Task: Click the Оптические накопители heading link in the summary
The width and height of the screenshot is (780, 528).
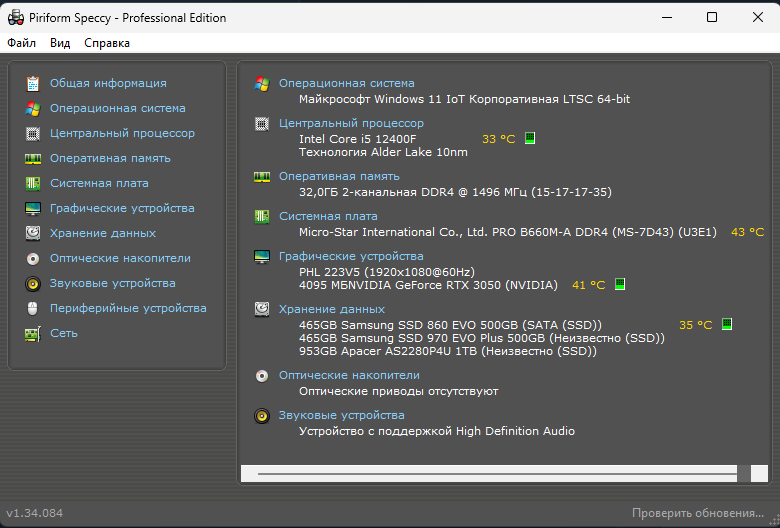Action: 349,375
